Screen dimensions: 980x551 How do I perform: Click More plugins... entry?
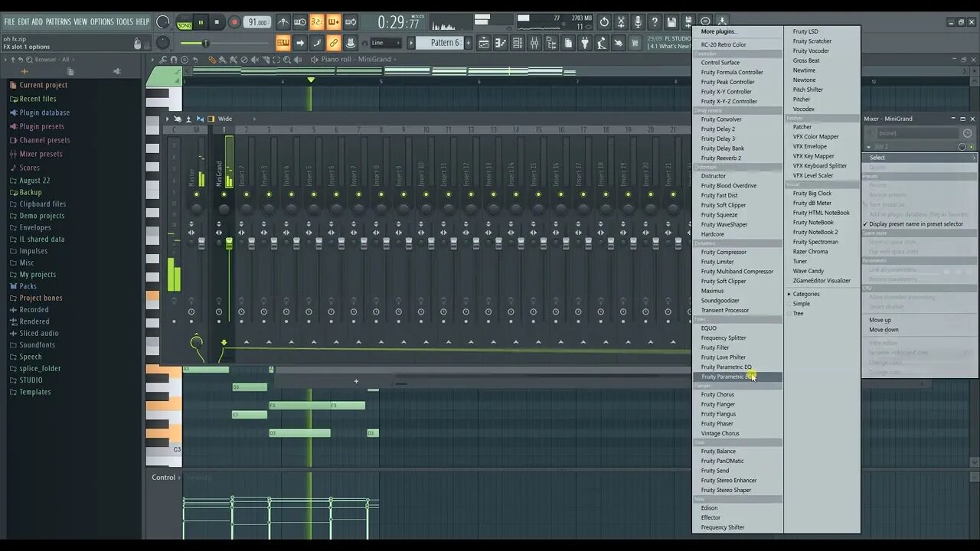click(718, 31)
